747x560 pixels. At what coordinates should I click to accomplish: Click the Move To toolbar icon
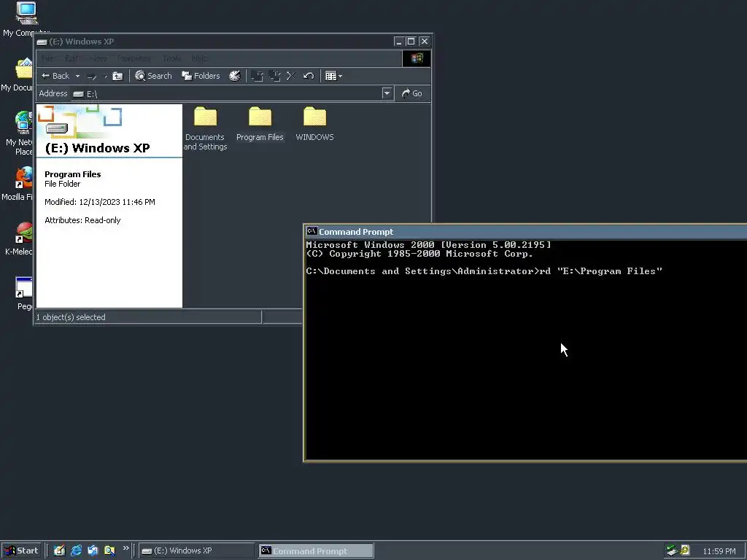tap(258, 76)
